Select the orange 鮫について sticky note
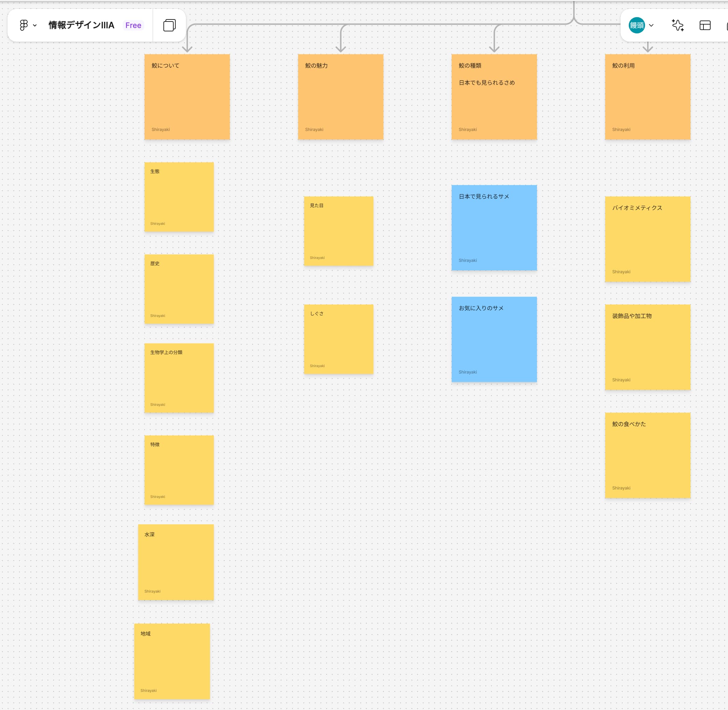Image resolution: width=728 pixels, height=710 pixels. (x=187, y=97)
